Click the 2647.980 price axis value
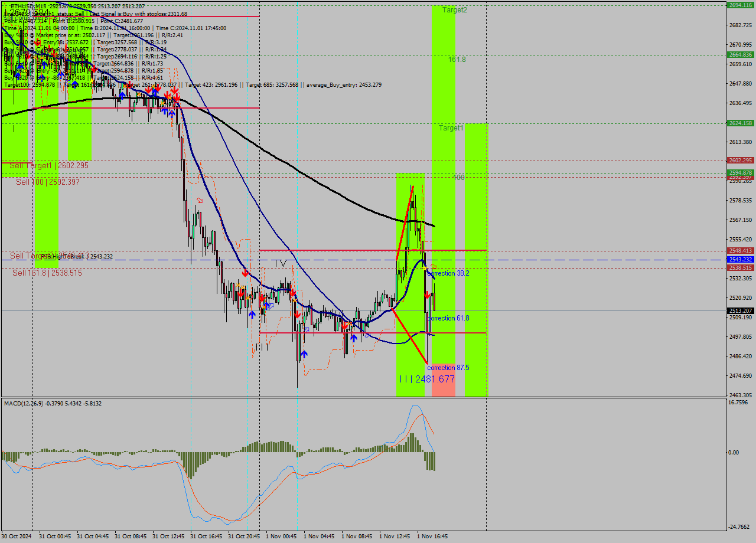 pos(741,84)
